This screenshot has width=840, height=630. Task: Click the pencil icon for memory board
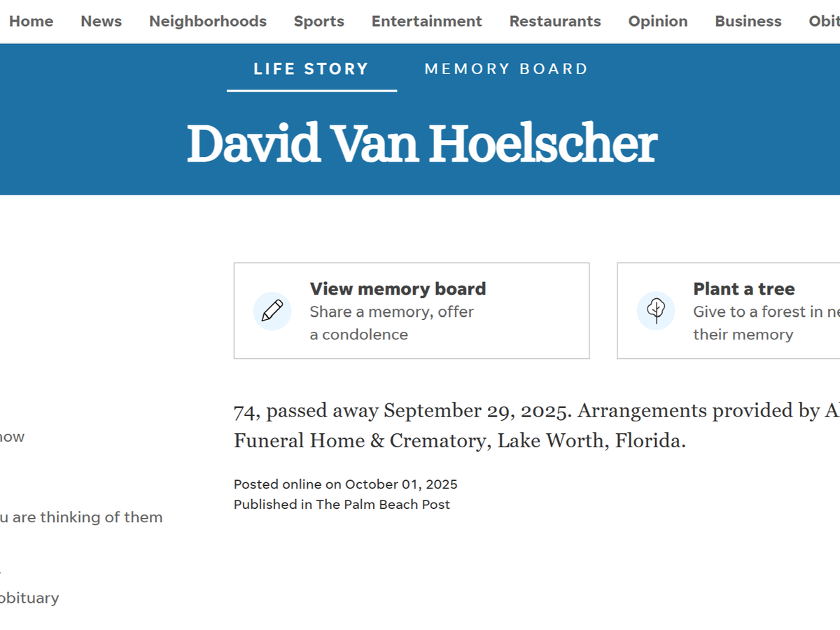[272, 311]
